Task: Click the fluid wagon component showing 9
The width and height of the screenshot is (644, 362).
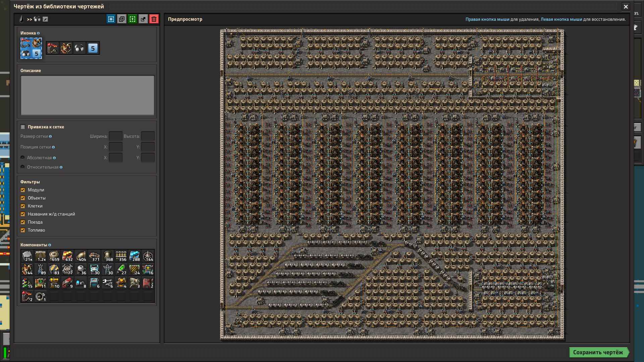Action: coord(67,283)
